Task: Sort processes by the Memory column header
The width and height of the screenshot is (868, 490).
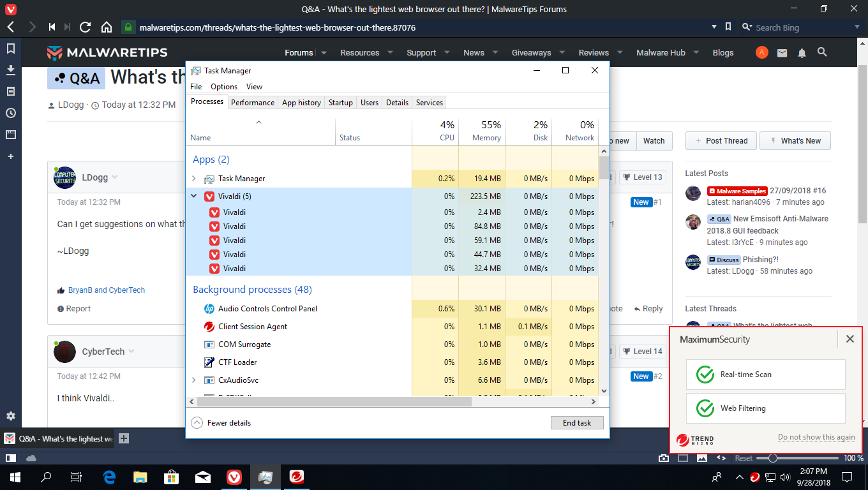Action: 482,130
